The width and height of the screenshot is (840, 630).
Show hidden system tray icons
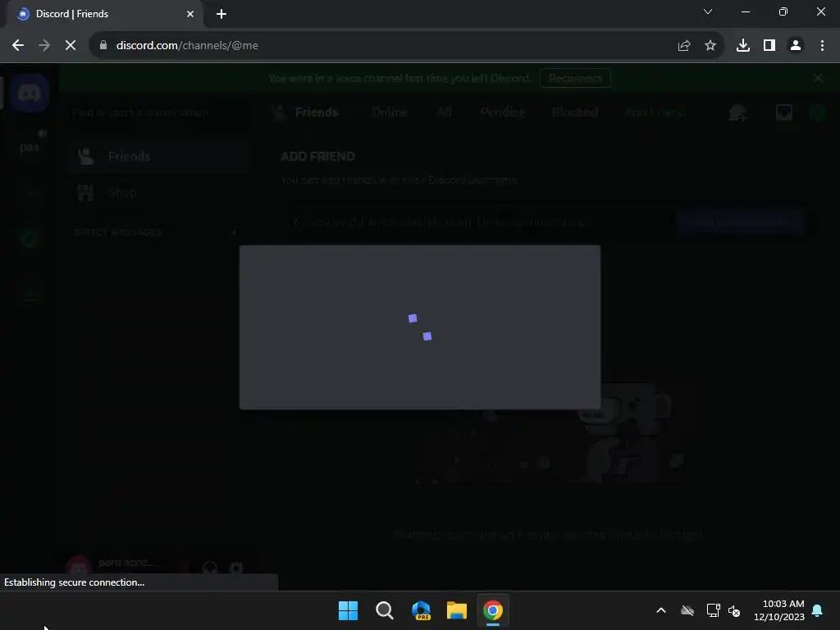661,610
